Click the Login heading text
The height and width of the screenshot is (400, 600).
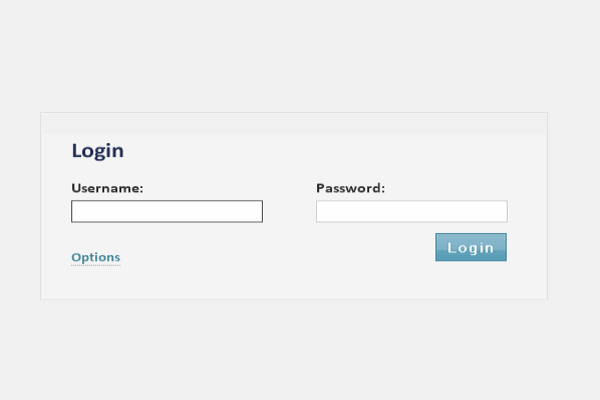coord(98,151)
